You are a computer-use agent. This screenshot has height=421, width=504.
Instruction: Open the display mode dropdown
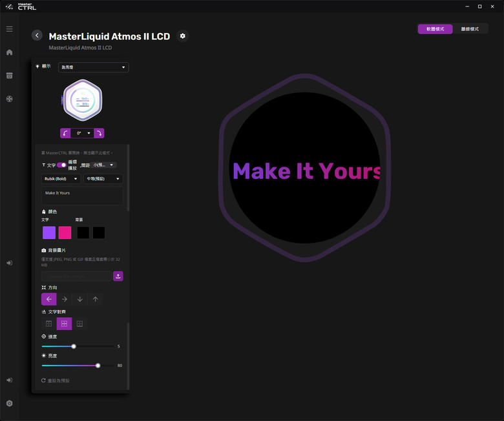tap(93, 67)
